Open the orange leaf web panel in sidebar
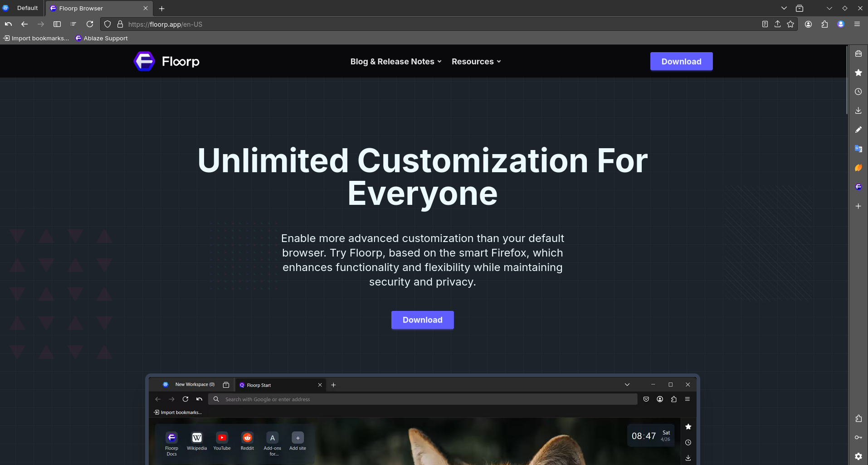The height and width of the screenshot is (465, 868). point(858,168)
